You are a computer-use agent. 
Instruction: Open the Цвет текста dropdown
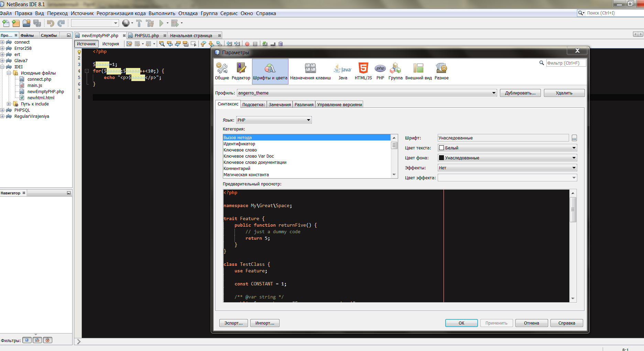(x=507, y=148)
